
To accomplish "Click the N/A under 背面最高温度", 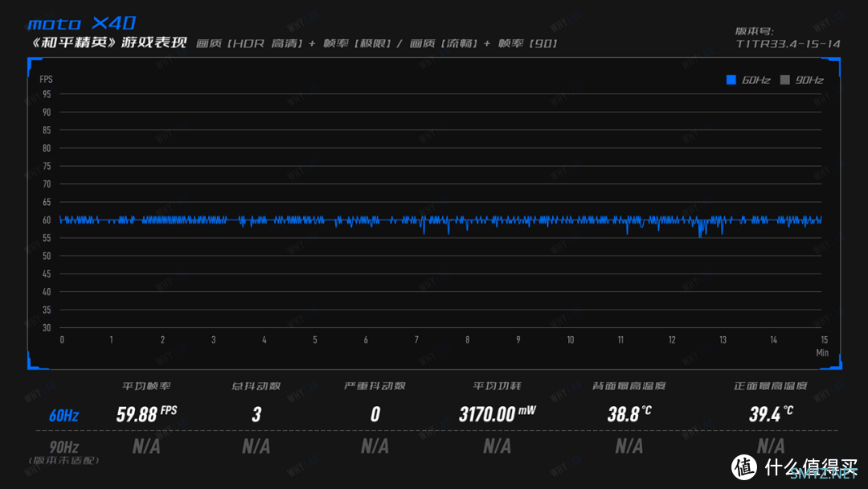I will (629, 446).
